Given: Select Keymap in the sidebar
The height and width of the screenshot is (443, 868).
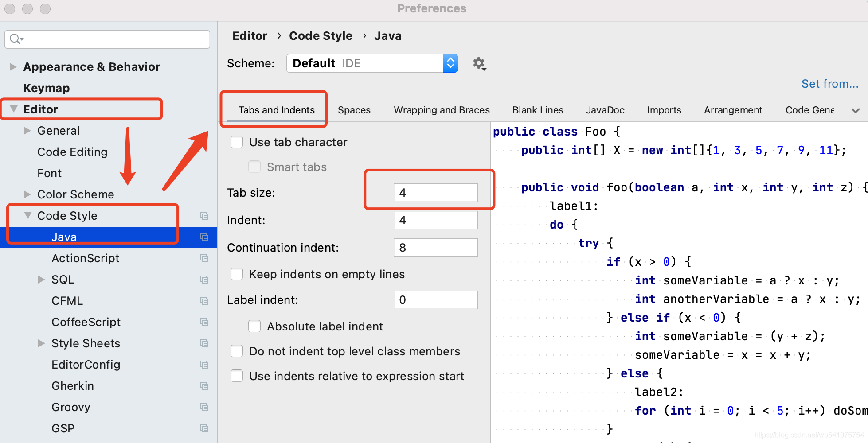Looking at the screenshot, I should (46, 88).
